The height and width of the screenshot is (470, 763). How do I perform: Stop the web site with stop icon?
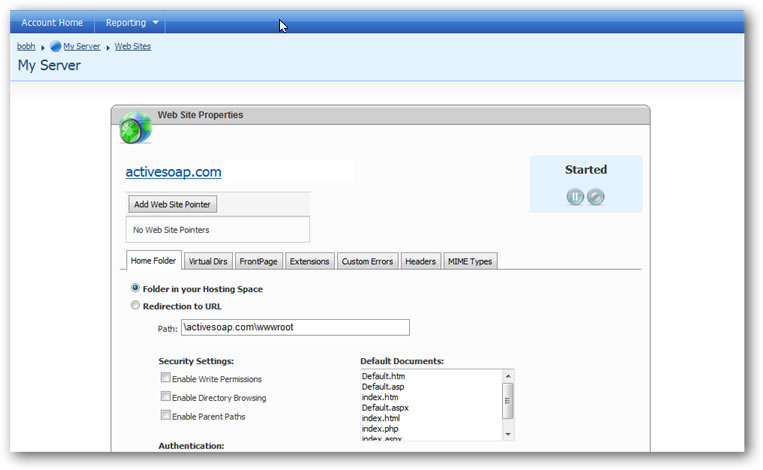596,197
